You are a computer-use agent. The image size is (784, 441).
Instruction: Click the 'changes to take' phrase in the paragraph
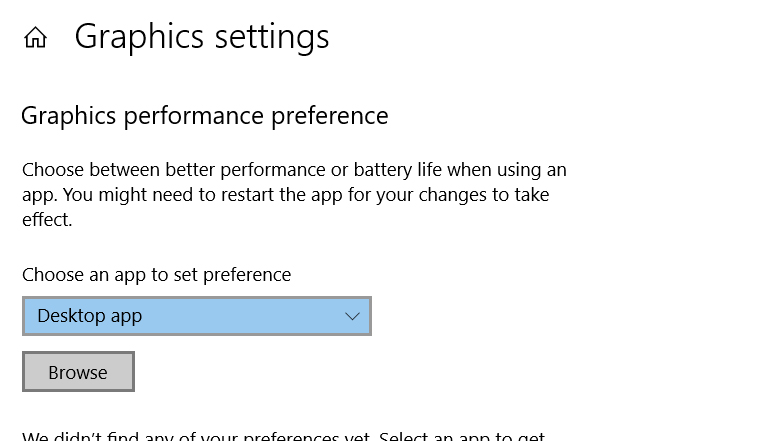point(484,195)
